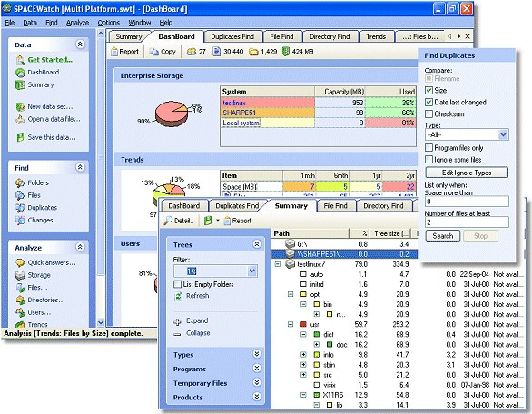The width and height of the screenshot is (532, 414).
Task: Toggle the List Empty Folders checkbox
Action: [177, 284]
